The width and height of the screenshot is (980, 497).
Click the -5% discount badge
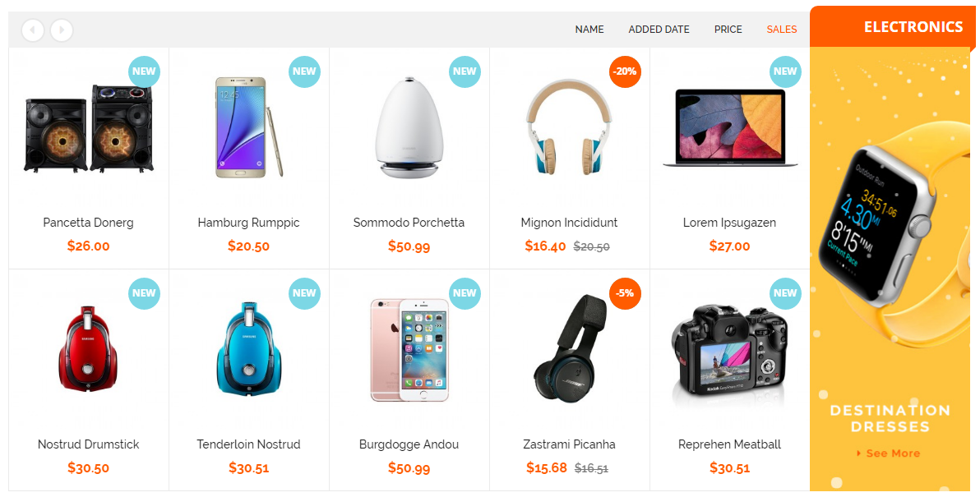click(625, 292)
